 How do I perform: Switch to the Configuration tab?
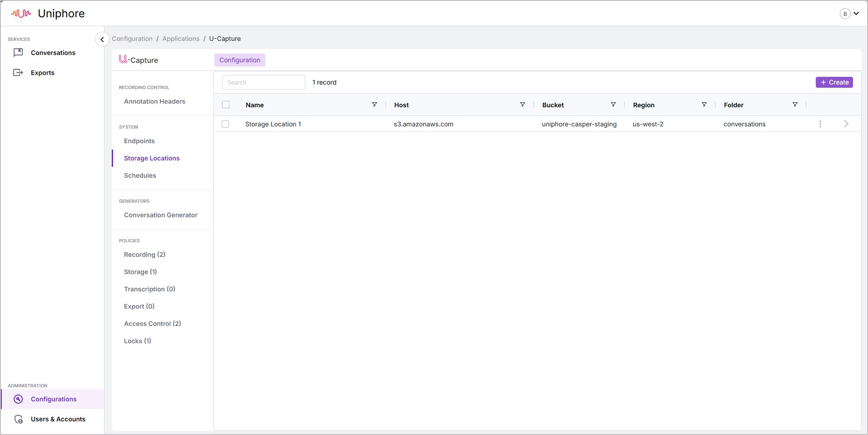click(x=240, y=60)
